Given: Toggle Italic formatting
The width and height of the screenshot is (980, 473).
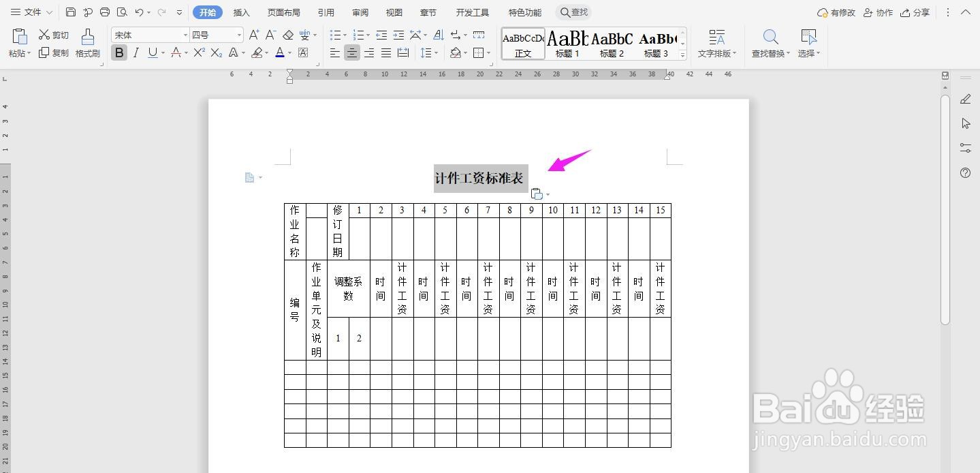Looking at the screenshot, I should 136,52.
